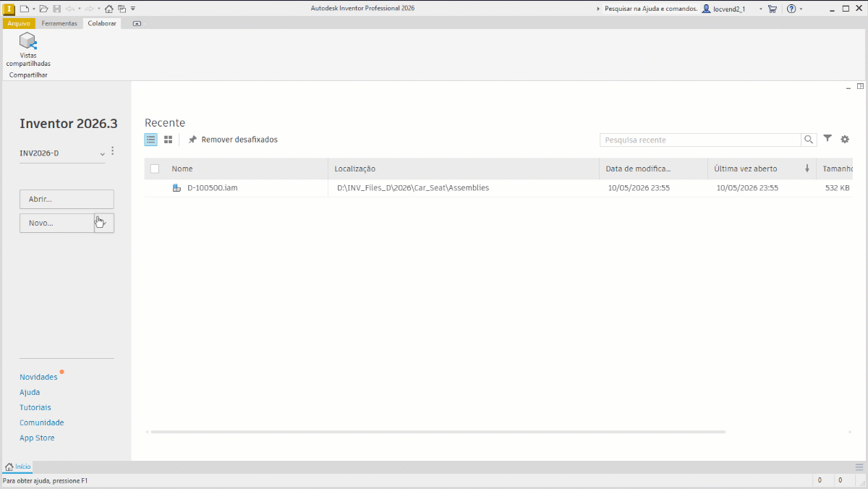The height and width of the screenshot is (489, 868).
Task: Open the dropdown arrow next to Help icon
Action: (801, 9)
